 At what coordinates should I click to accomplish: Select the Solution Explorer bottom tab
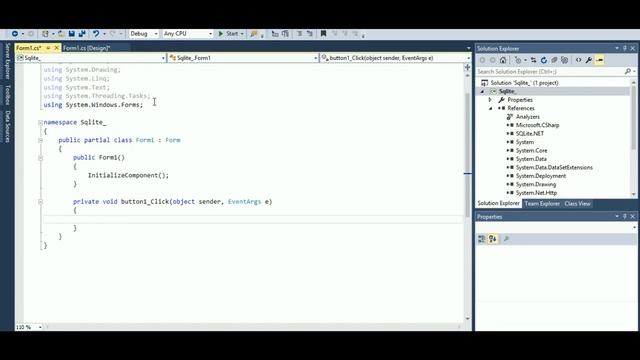point(498,203)
